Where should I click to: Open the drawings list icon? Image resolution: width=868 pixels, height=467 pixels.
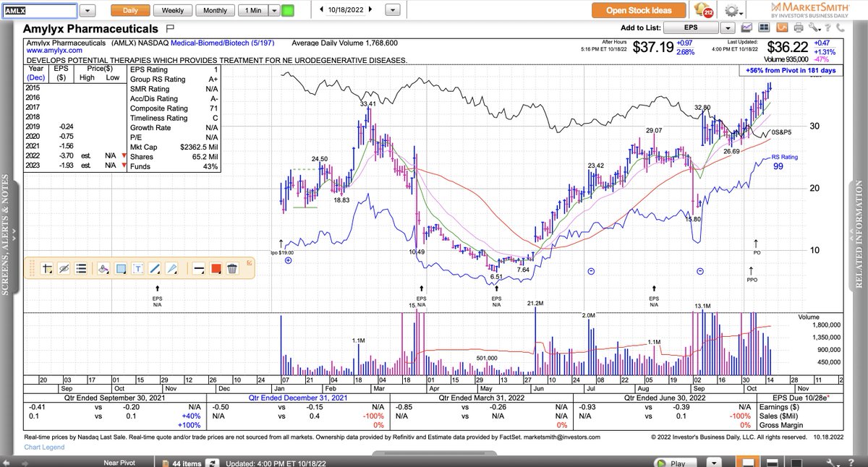tap(81, 268)
